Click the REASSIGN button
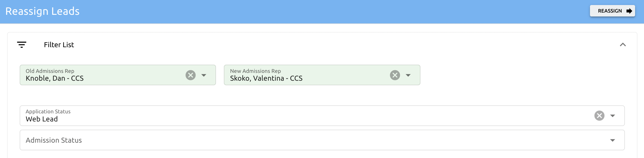The width and height of the screenshot is (644, 158). [609, 11]
